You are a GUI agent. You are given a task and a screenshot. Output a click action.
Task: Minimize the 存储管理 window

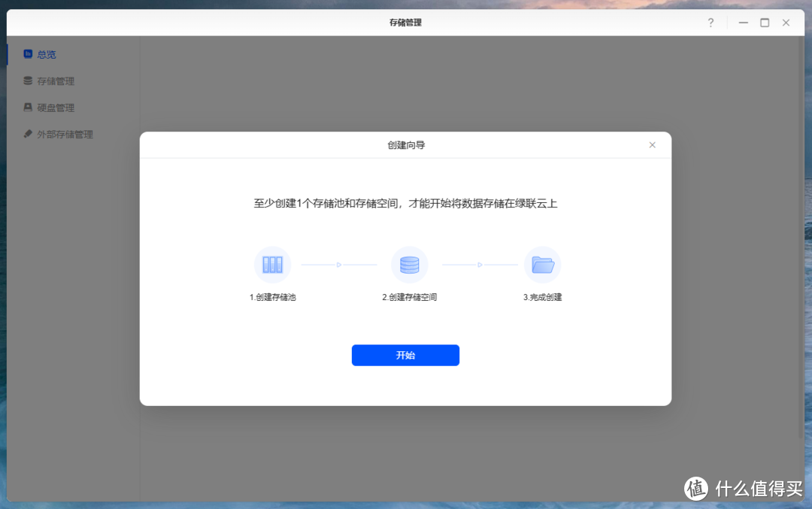(x=743, y=23)
